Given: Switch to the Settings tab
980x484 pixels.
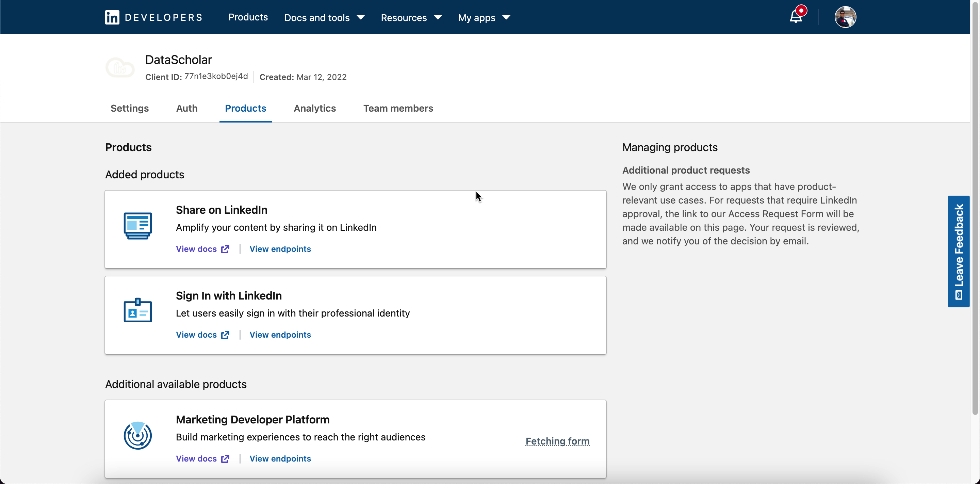Looking at the screenshot, I should coord(129,108).
